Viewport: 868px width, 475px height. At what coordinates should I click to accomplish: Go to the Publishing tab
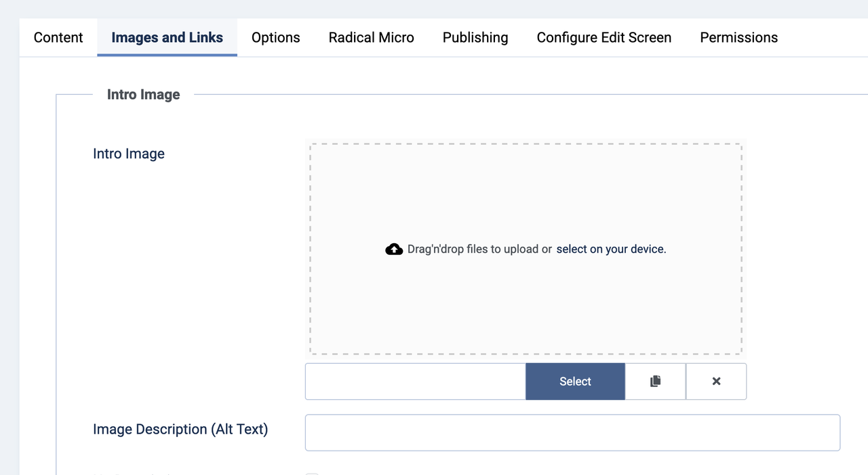(475, 38)
